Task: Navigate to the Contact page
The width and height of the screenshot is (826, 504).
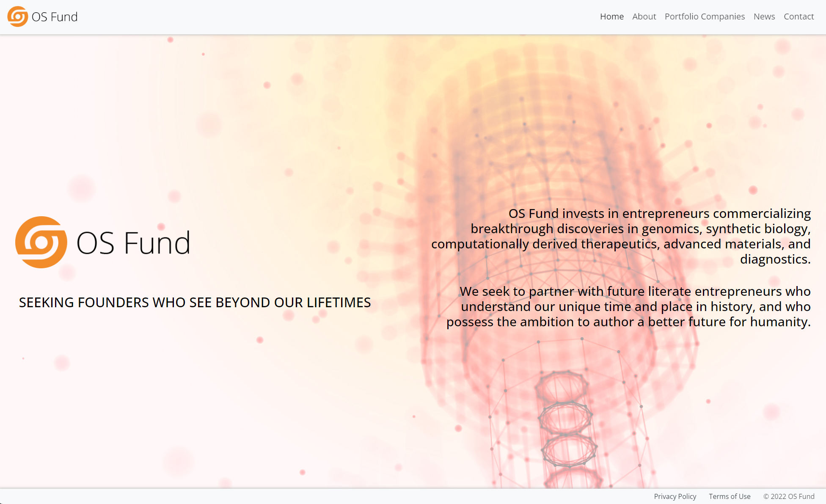Action: (799, 17)
